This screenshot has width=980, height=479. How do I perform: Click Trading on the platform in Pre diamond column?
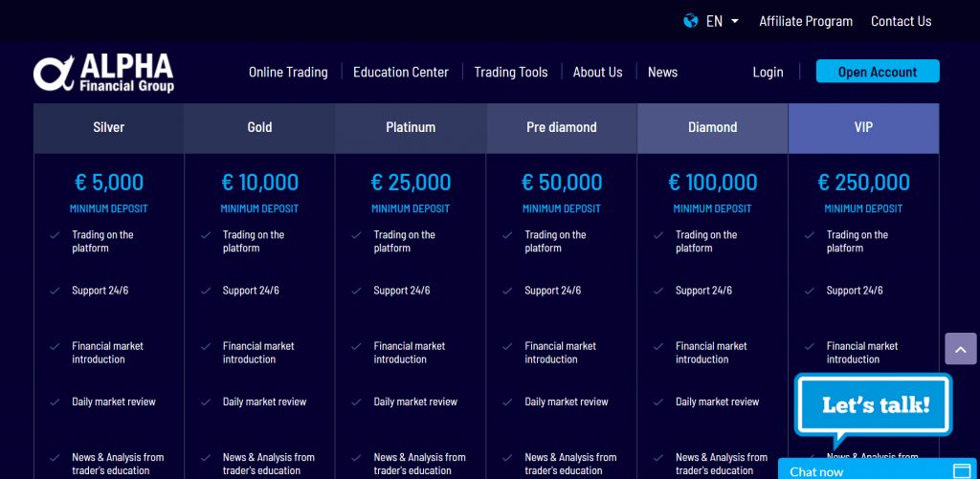coord(555,242)
